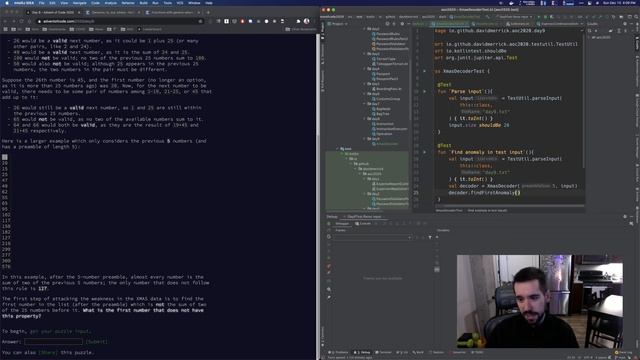
Task: Focus the Answer input field
Action: point(53,342)
